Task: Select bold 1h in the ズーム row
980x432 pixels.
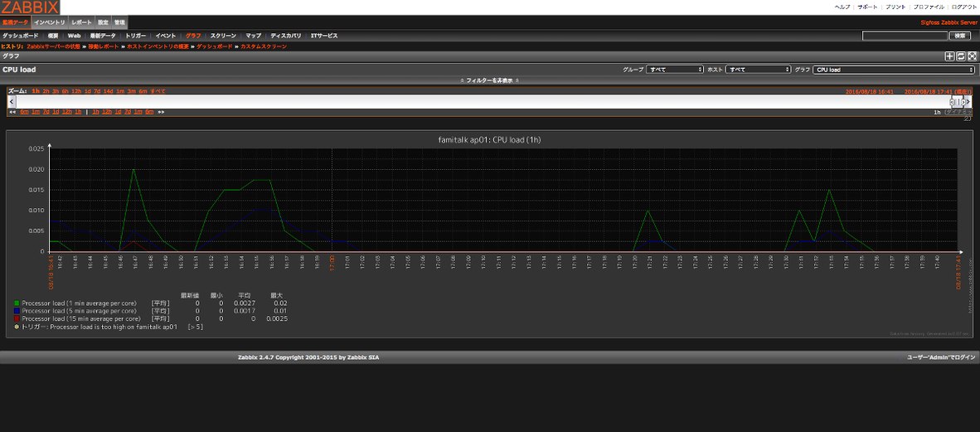Action: point(36,91)
